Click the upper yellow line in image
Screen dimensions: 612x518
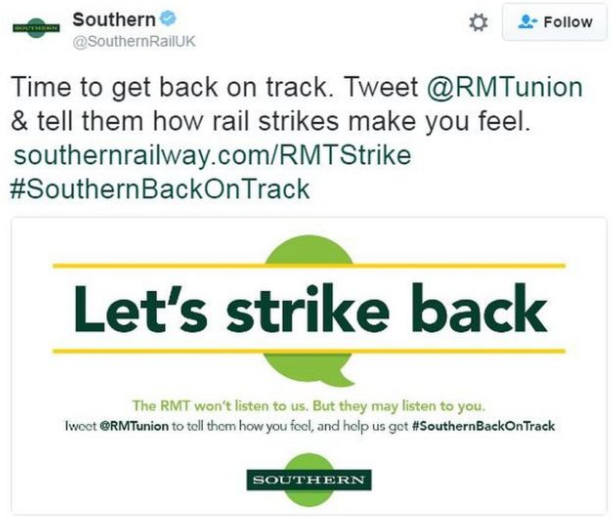click(x=309, y=266)
